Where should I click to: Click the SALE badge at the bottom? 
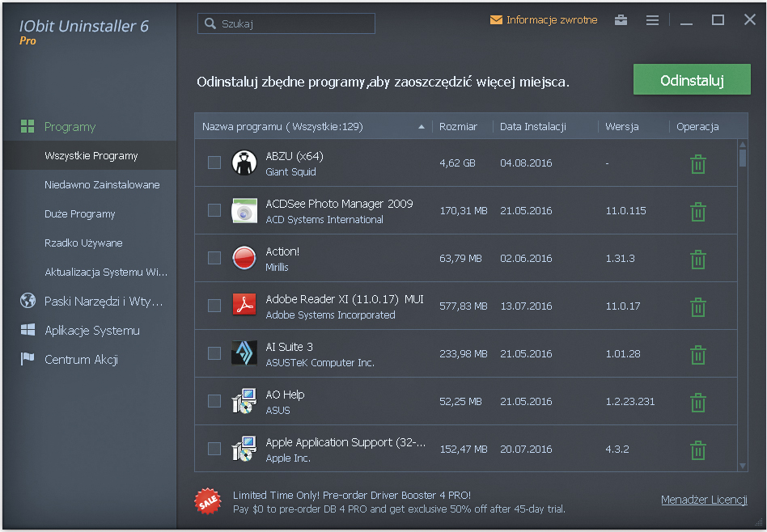208,501
